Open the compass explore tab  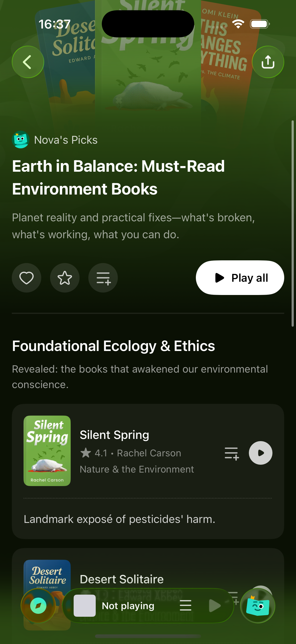(38, 605)
